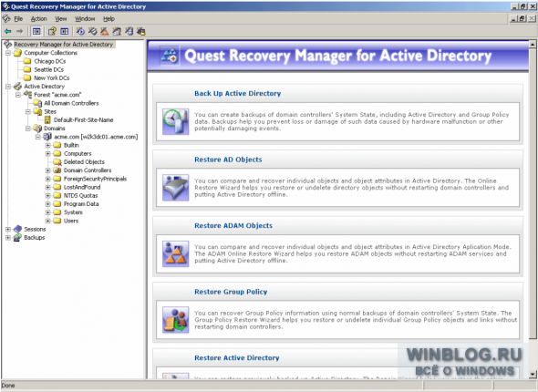Image resolution: width=538 pixels, height=392 pixels.
Task: Click the Forward arrow toolbar icon
Action: pos(19,32)
